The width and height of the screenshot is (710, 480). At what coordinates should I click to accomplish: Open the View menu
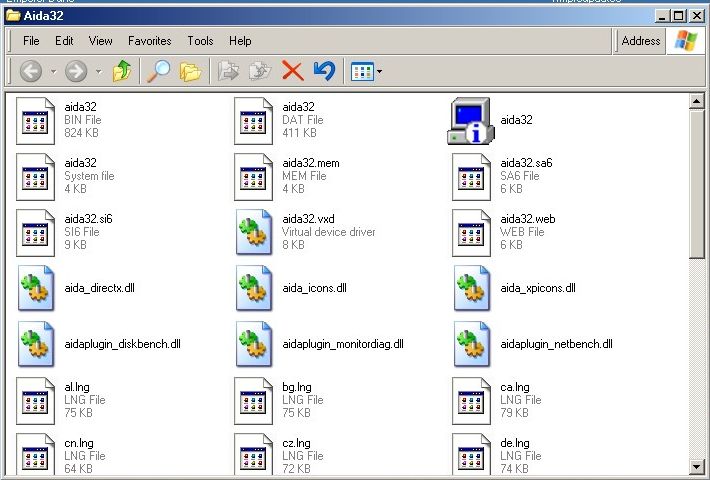[101, 41]
